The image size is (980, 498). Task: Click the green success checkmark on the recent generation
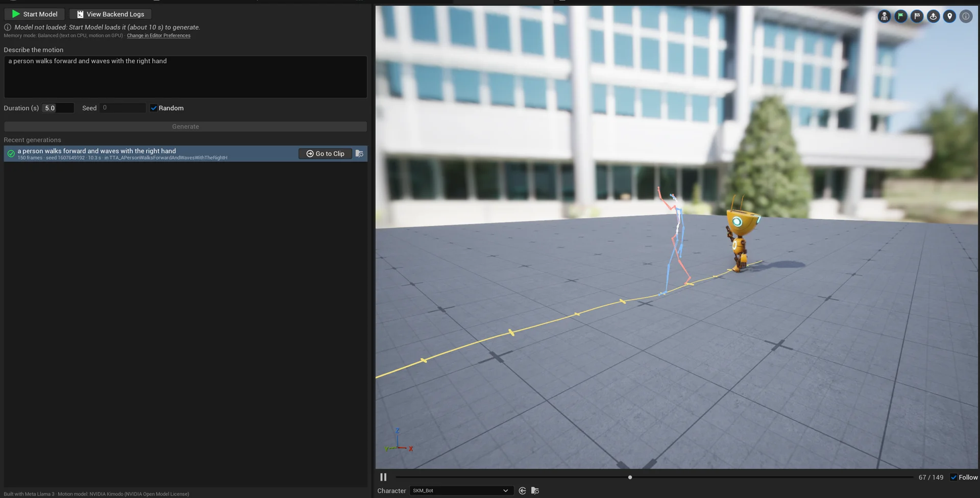(x=11, y=154)
